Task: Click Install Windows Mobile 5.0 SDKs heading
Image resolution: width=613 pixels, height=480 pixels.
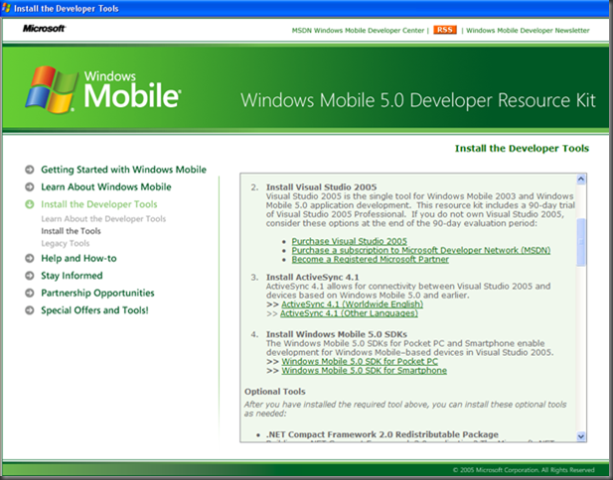Action: 337,334
